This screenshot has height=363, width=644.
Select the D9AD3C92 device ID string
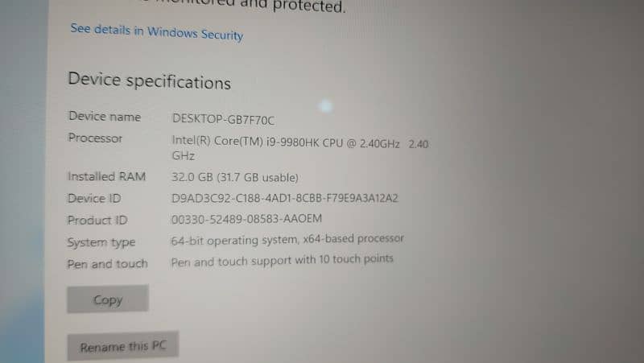[x=285, y=198]
